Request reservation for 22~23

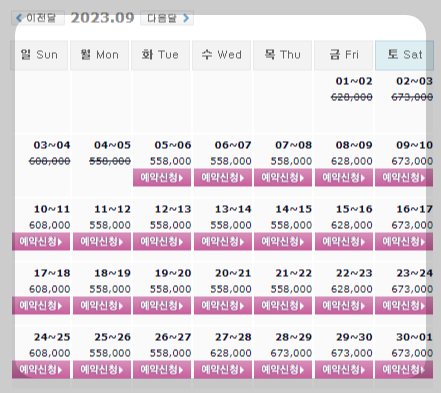(344, 305)
